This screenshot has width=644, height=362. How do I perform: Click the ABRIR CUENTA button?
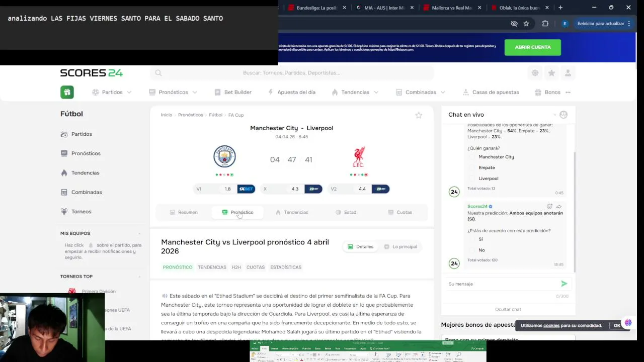[x=533, y=47]
